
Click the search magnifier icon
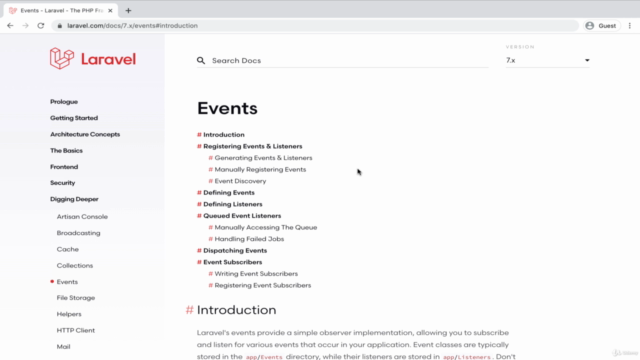201,60
